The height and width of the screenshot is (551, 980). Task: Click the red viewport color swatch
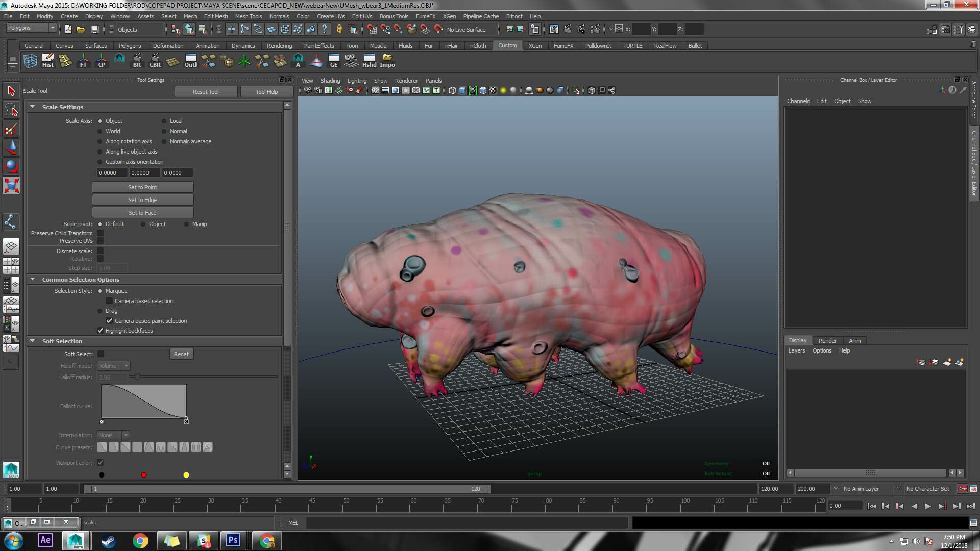(x=143, y=474)
